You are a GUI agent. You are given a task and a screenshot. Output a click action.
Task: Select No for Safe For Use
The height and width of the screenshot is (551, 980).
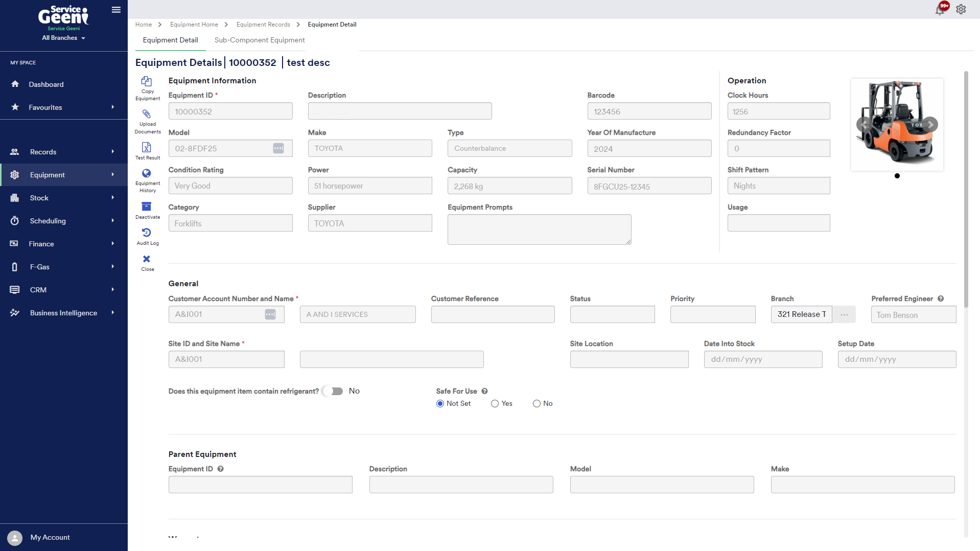[536, 404]
